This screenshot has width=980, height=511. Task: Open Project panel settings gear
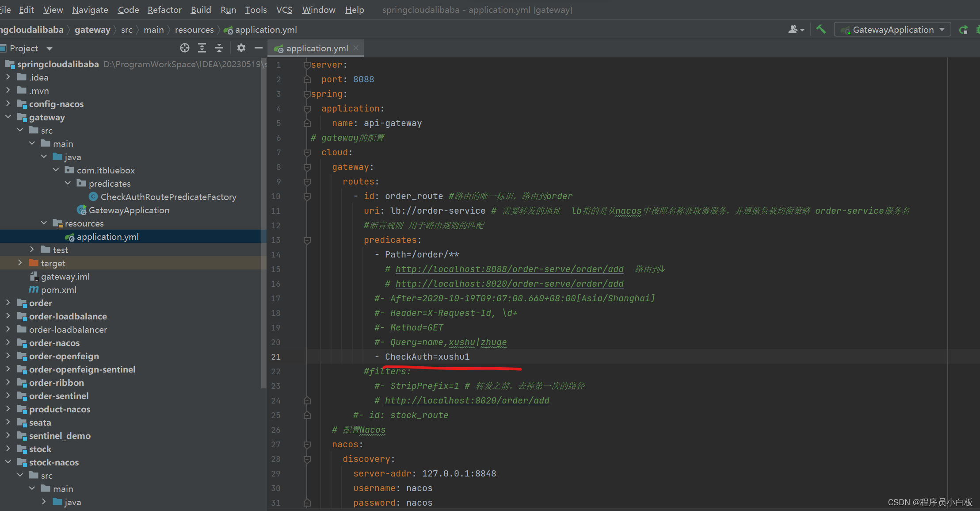[x=241, y=48]
